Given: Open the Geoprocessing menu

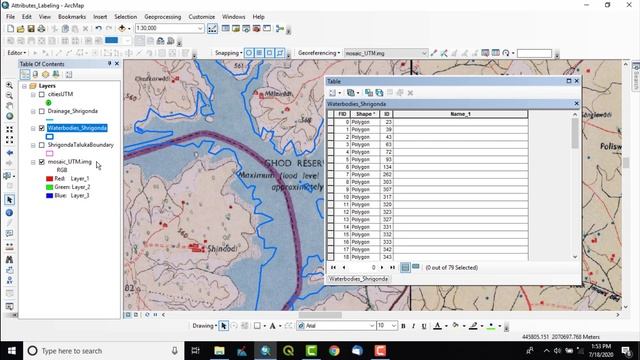Looking at the screenshot, I should [162, 17].
